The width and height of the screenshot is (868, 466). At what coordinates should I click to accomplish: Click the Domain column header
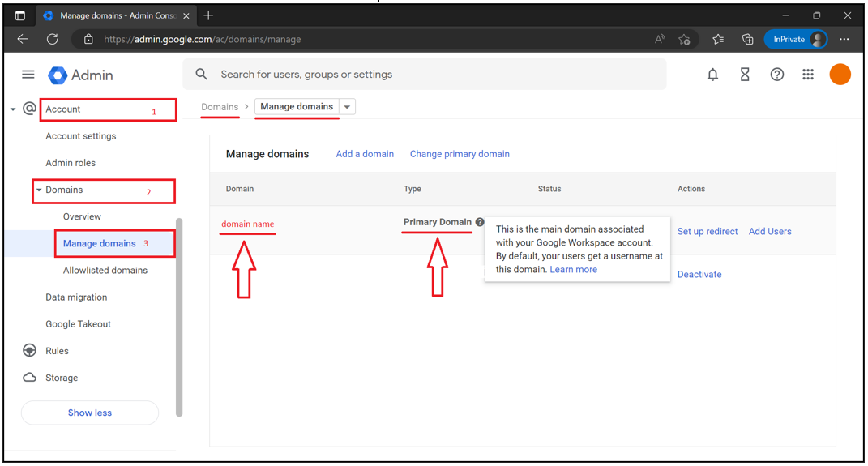[x=240, y=189]
